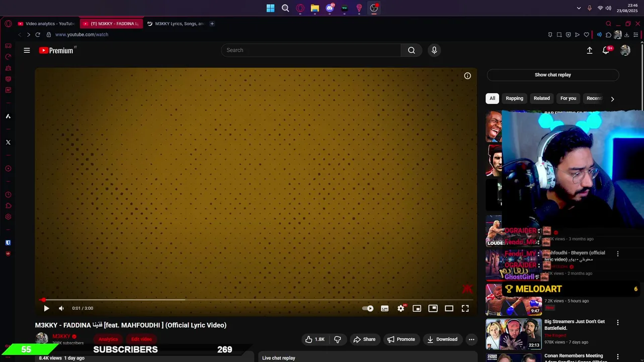Screen dimensions: 644x362
Task: Toggle autoplay switch in player
Action: (368, 308)
